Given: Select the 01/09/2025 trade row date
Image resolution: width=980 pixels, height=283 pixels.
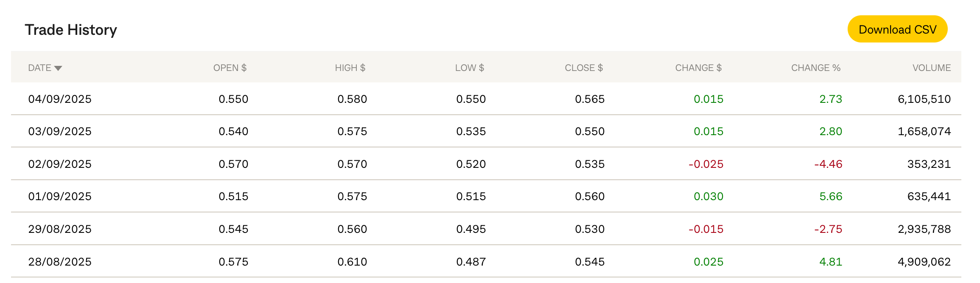Looking at the screenshot, I should pos(60,196).
